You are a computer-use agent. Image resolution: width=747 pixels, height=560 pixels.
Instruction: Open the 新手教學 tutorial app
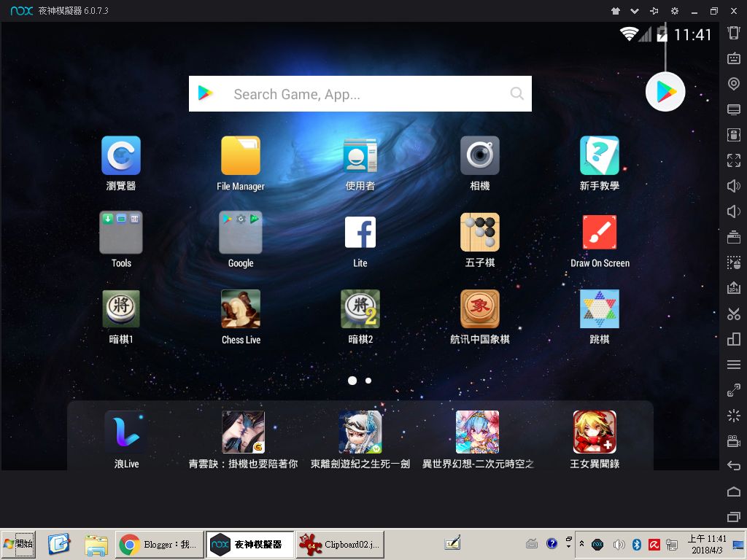coord(600,156)
